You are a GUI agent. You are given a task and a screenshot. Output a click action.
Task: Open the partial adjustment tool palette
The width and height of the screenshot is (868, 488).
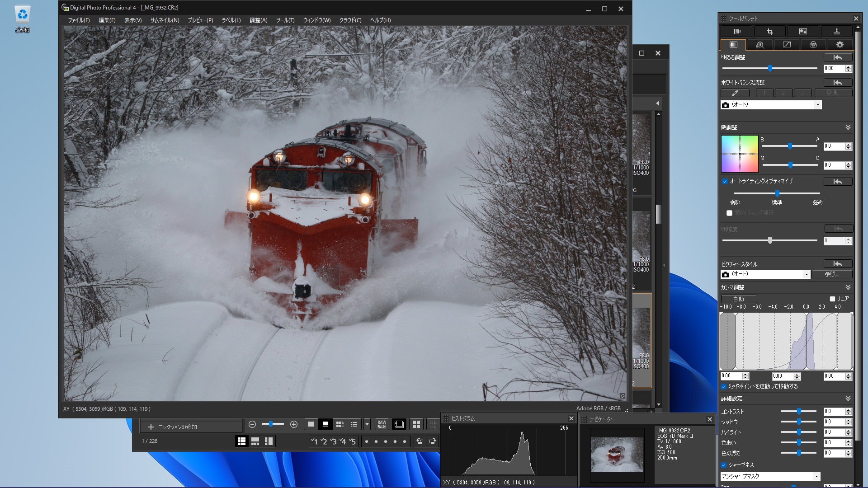(803, 32)
